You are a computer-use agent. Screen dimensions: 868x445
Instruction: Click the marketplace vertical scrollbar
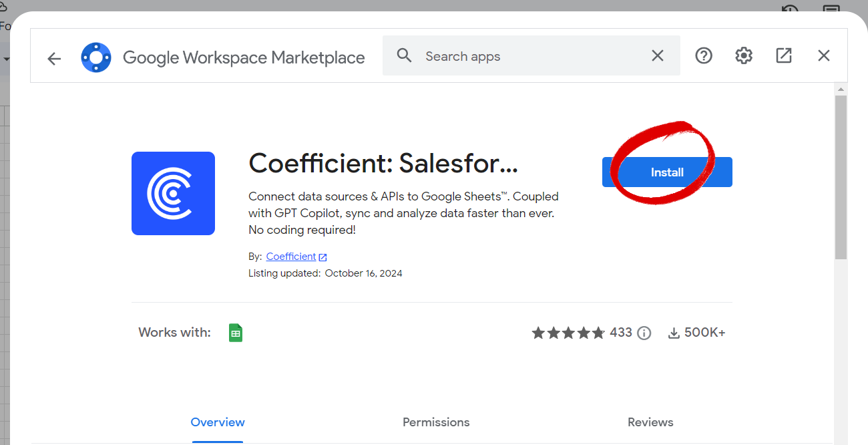pyautogui.click(x=841, y=176)
